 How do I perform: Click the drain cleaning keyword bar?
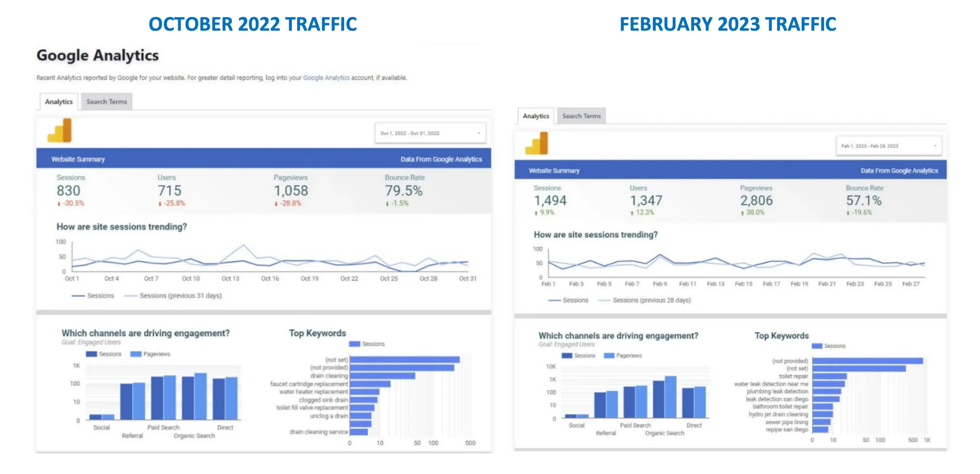382,376
